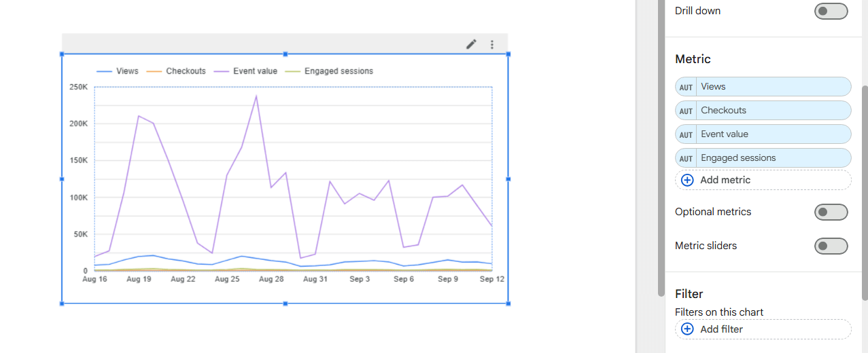Click the AUT badge on Engaged sessions metric
This screenshot has height=353, width=868.
coord(686,158)
